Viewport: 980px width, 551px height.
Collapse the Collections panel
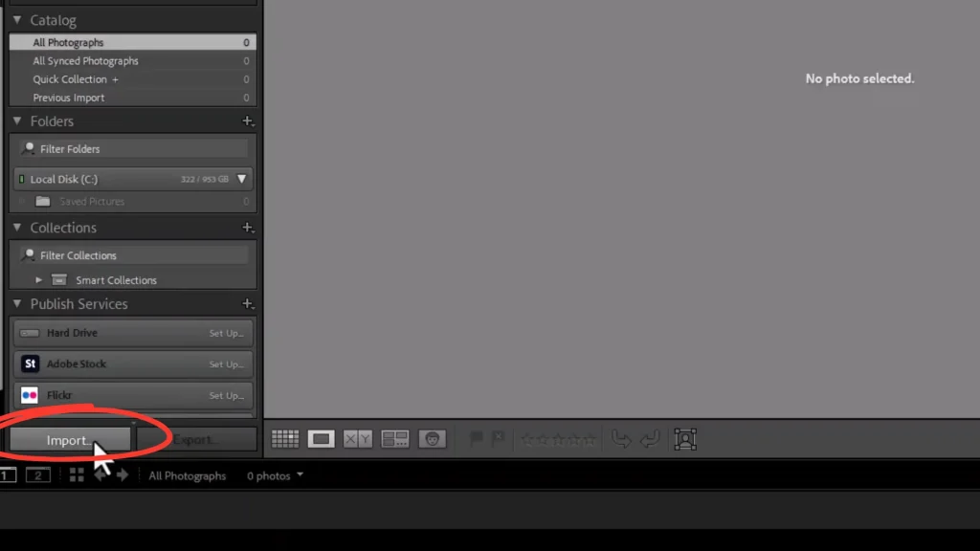[17, 228]
